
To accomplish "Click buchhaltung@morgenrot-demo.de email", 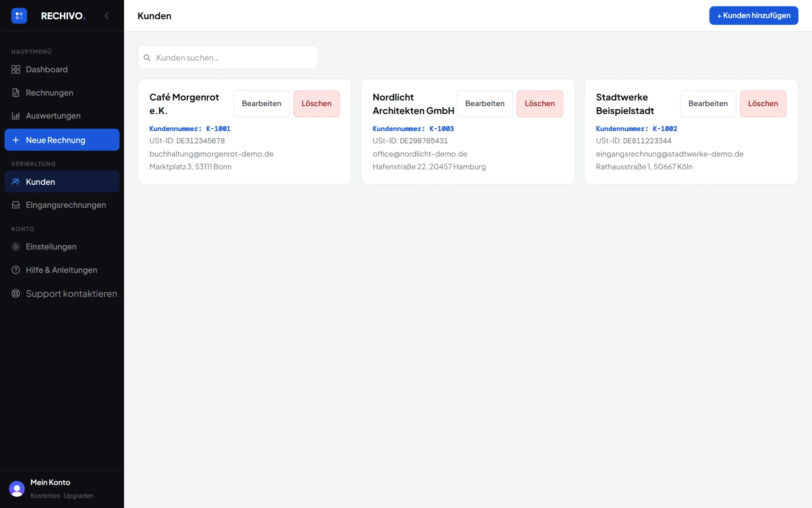I will click(x=211, y=154).
